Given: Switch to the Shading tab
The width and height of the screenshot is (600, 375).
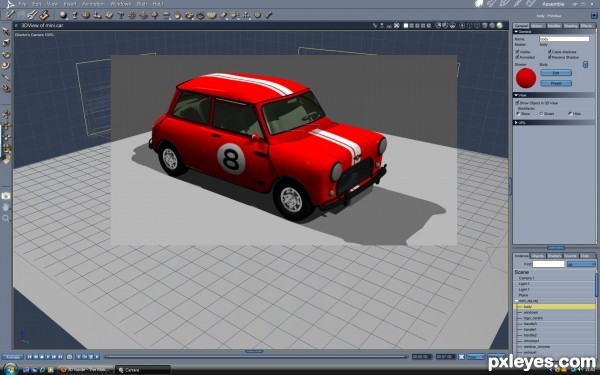Looking at the screenshot, I should coord(571,26).
